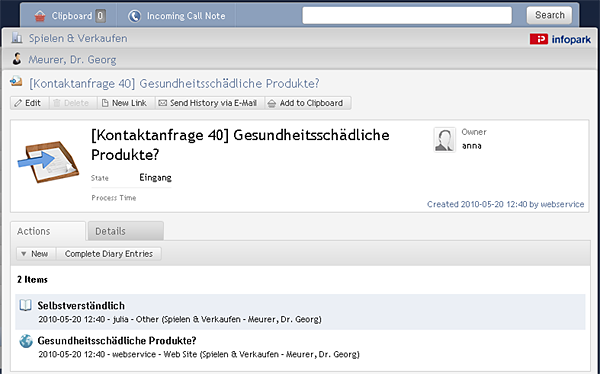Click Send History via E-Mail
This screenshot has width=600, height=374.
click(210, 103)
